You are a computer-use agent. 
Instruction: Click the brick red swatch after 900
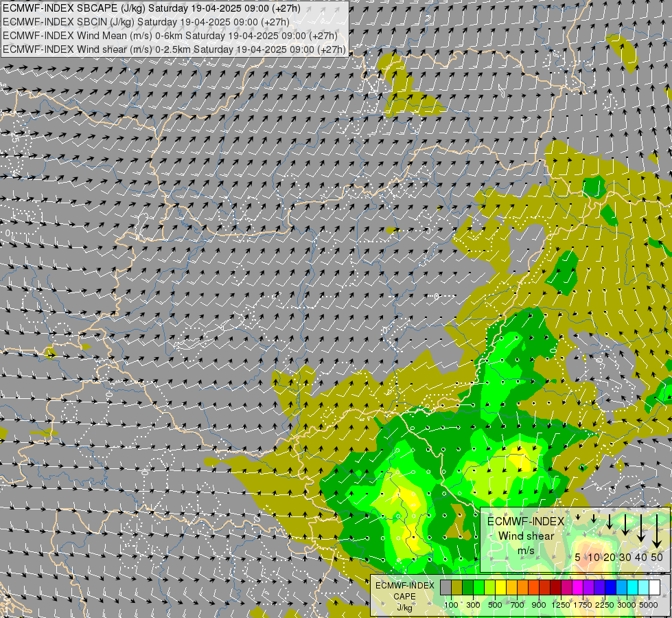[x=545, y=588]
